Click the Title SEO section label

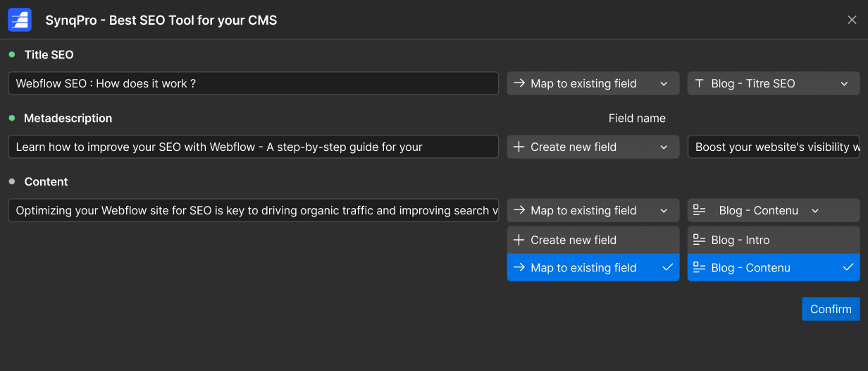click(x=49, y=54)
